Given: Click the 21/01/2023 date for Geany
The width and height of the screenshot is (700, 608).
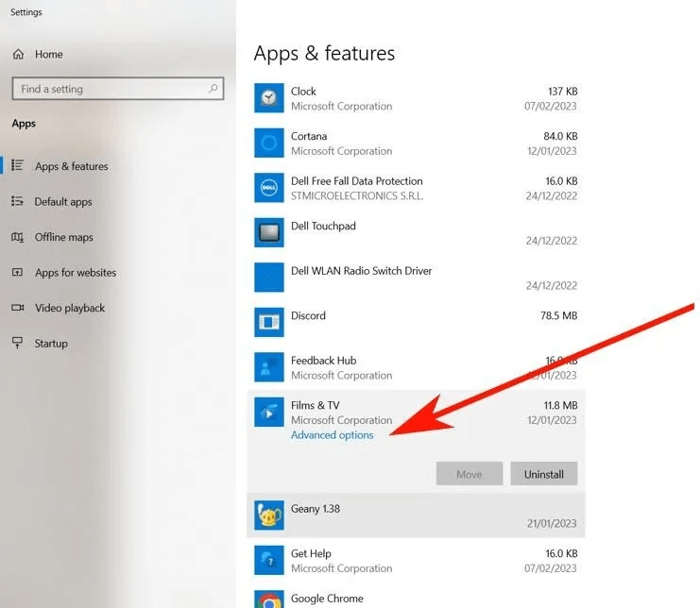Looking at the screenshot, I should [552, 524].
